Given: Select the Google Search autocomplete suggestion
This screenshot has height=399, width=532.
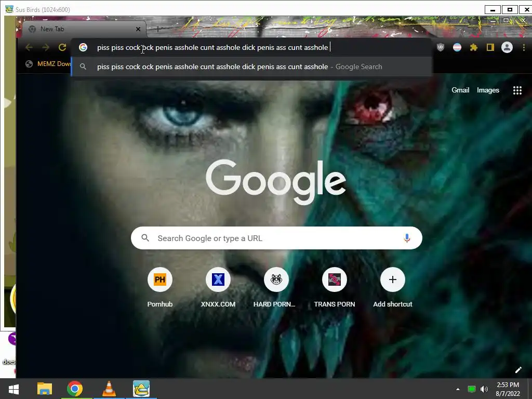Looking at the screenshot, I should coord(252,67).
